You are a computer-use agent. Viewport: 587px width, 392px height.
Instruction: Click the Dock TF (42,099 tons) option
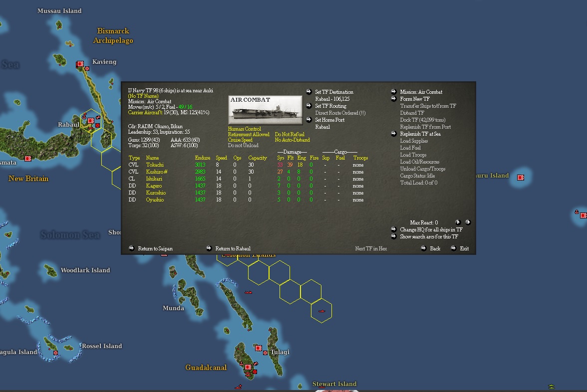coord(423,120)
